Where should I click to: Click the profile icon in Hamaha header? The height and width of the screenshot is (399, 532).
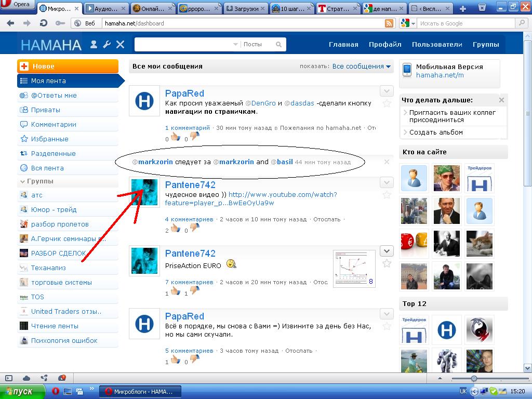tap(94, 45)
